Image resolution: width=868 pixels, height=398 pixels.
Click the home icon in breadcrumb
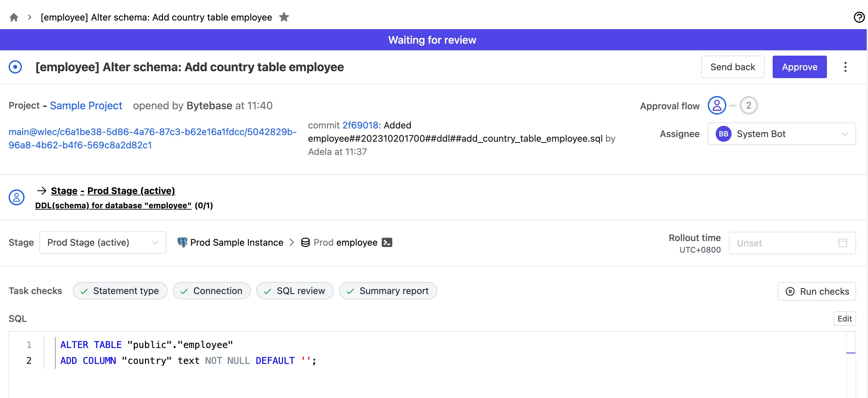pyautogui.click(x=14, y=17)
